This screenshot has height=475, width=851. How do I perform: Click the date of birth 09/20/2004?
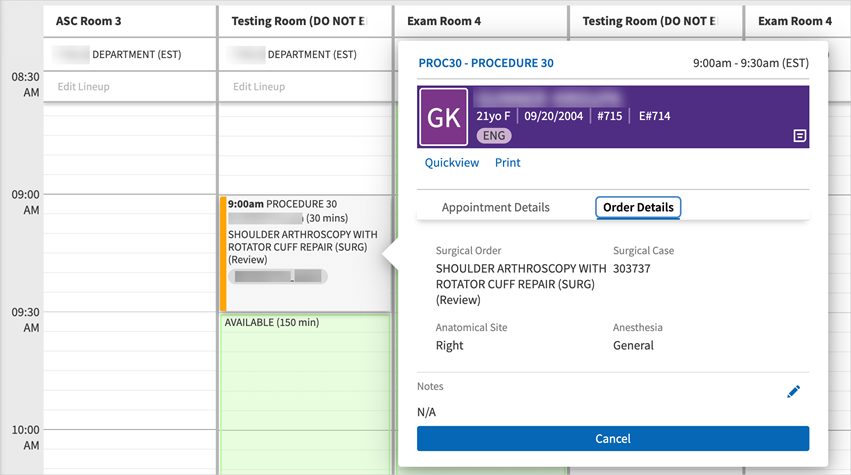point(554,116)
